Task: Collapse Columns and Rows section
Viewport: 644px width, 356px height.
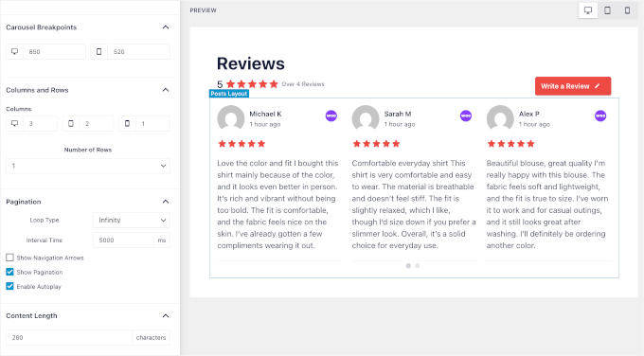Action: tap(166, 90)
